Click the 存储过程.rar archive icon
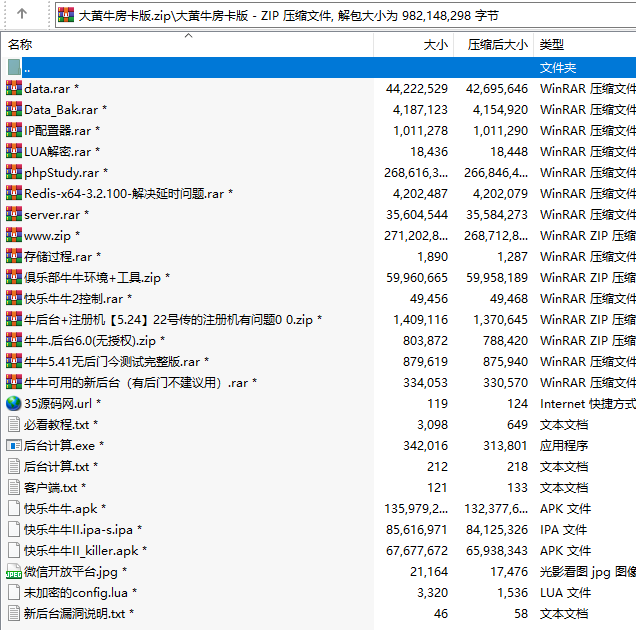Viewport: 636px width, 630px height. coord(14,256)
